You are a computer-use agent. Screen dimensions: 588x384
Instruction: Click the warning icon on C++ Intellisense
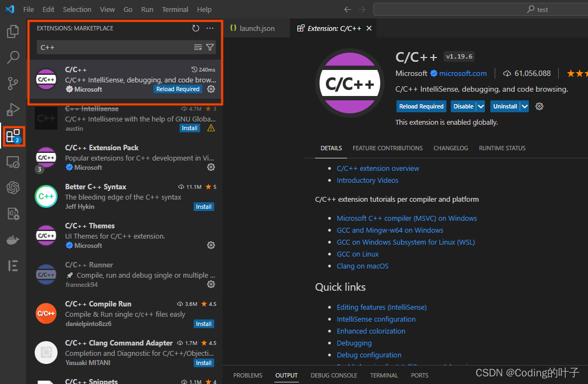209,129
